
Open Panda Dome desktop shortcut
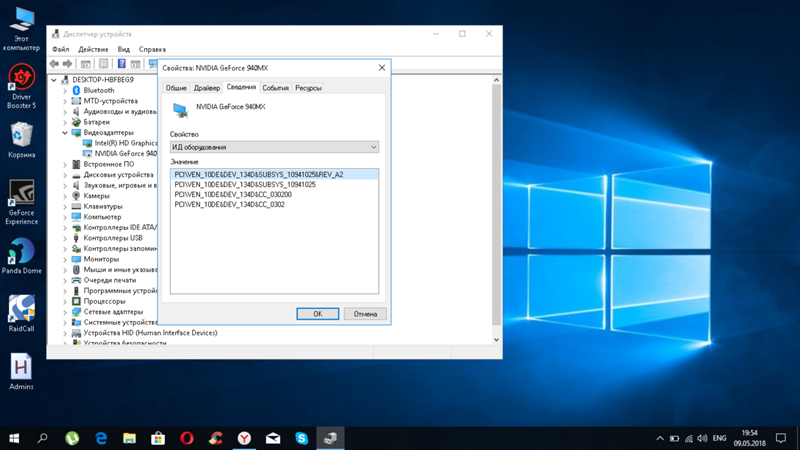[21, 256]
